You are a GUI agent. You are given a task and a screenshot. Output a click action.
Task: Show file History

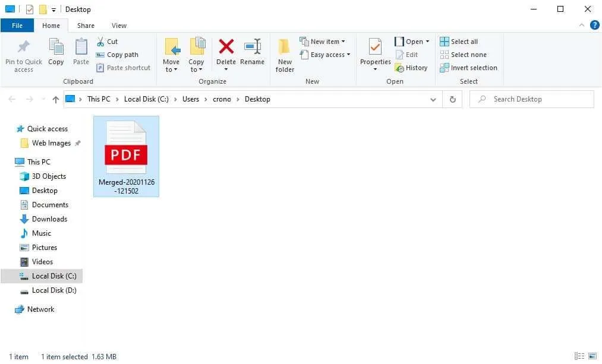[411, 68]
